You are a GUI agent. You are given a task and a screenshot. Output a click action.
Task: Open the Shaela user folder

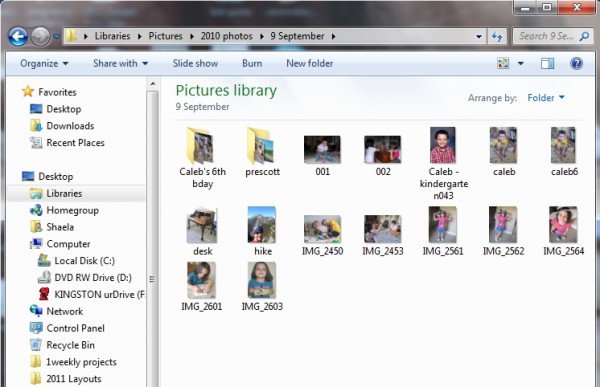click(52, 227)
